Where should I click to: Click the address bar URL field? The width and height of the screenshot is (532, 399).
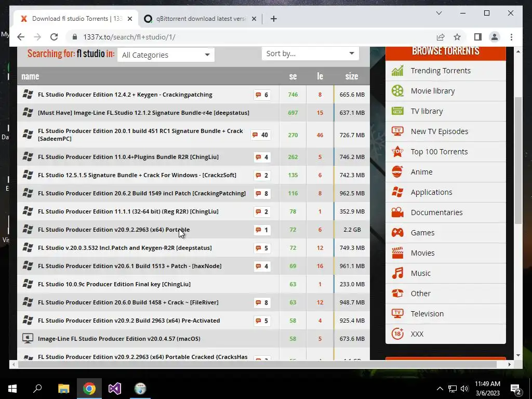[251, 37]
